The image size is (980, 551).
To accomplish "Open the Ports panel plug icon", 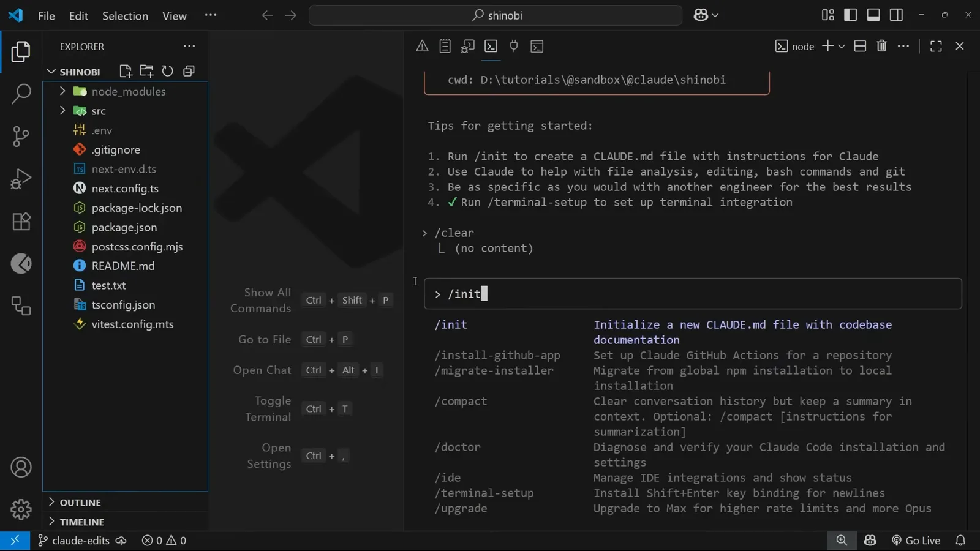I will click(514, 47).
